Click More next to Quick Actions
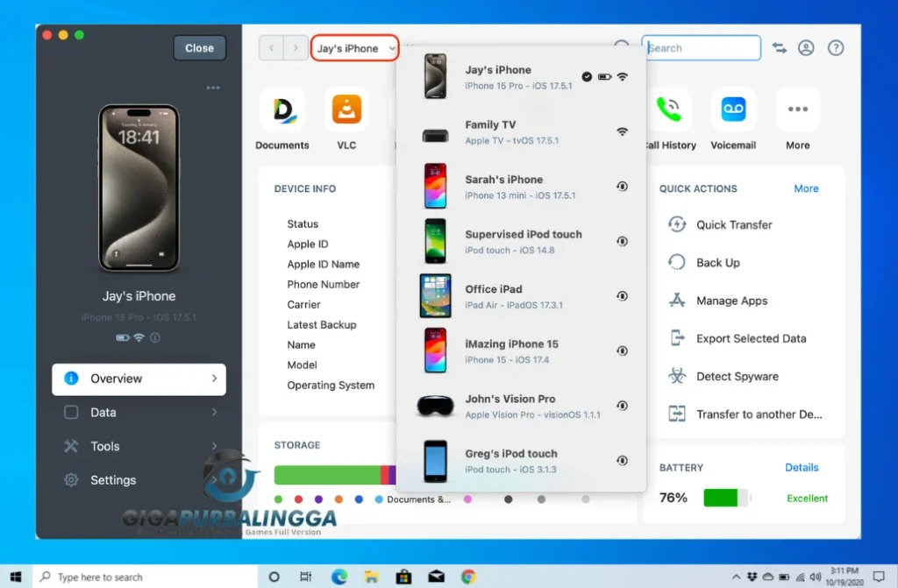The width and height of the screenshot is (898, 588). coord(805,188)
